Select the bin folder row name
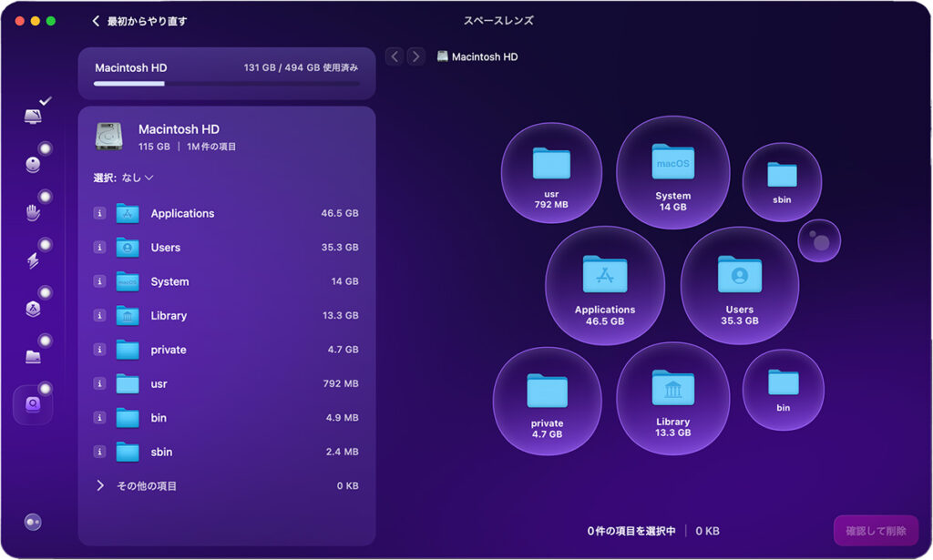The width and height of the screenshot is (933, 560). (159, 418)
